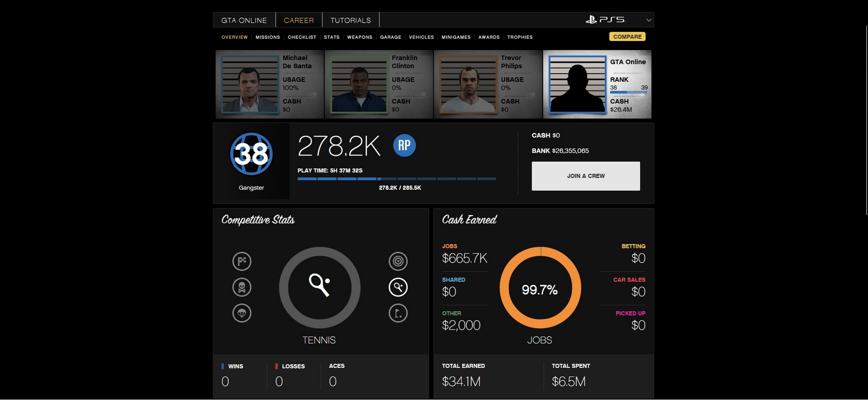Select the races flag icon in Competitive Stats
868x401 pixels.
[242, 262]
